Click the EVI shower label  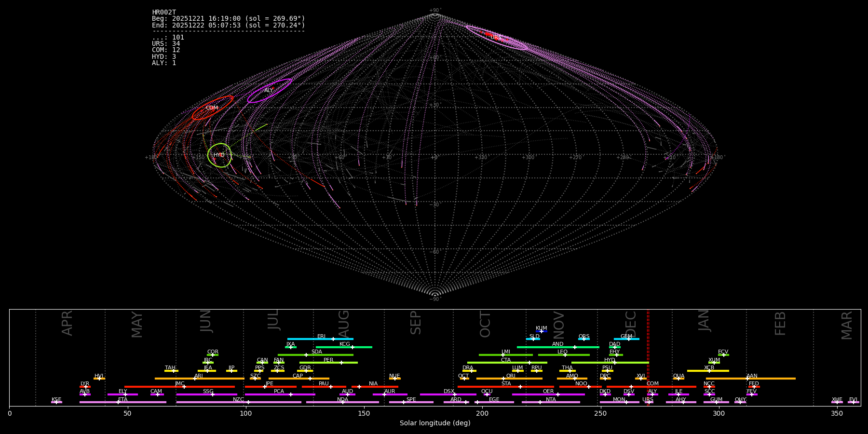click(x=853, y=400)
